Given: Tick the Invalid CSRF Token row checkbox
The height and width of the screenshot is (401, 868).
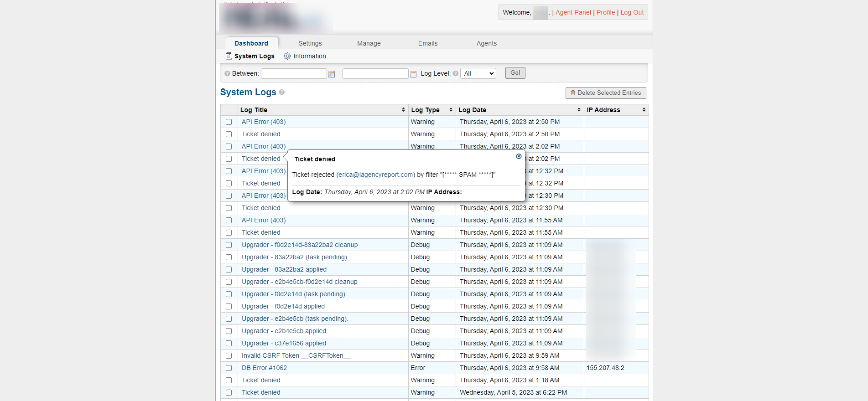Looking at the screenshot, I should (x=229, y=356).
